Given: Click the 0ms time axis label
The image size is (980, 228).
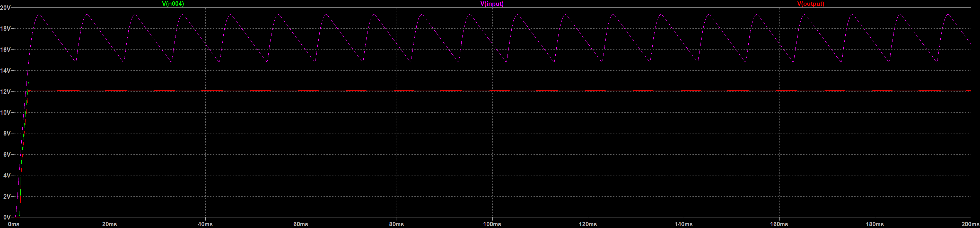Looking at the screenshot, I should [14, 224].
